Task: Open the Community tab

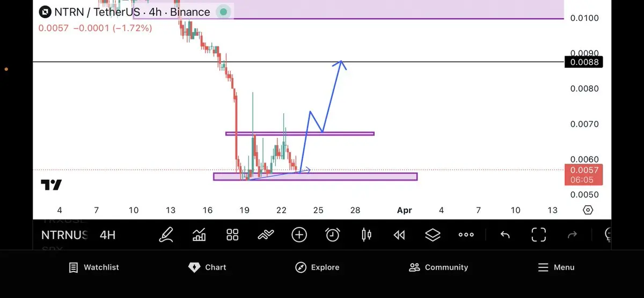Action: (x=438, y=267)
